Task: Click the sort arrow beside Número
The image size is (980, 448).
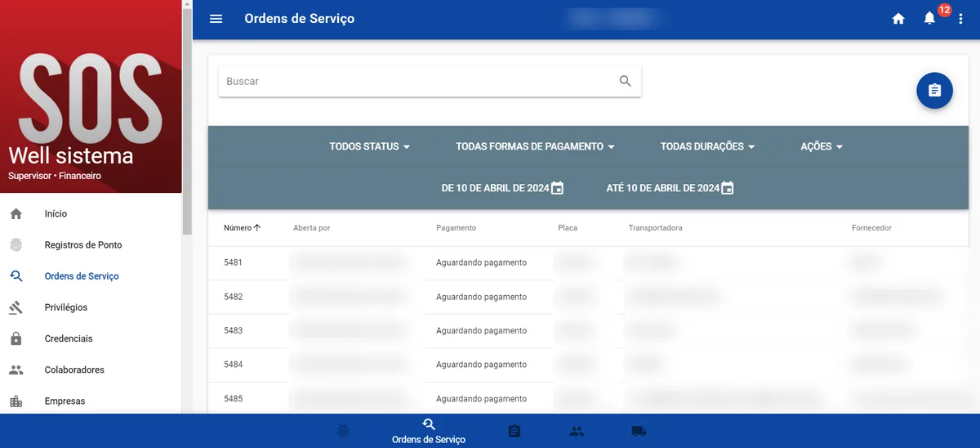Action: tap(257, 228)
